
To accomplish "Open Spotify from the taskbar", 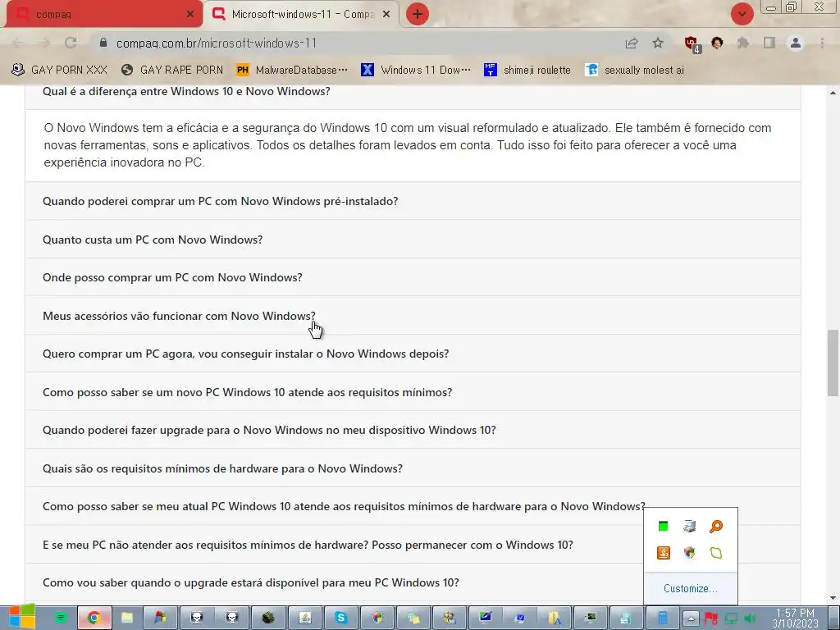I will [x=61, y=618].
